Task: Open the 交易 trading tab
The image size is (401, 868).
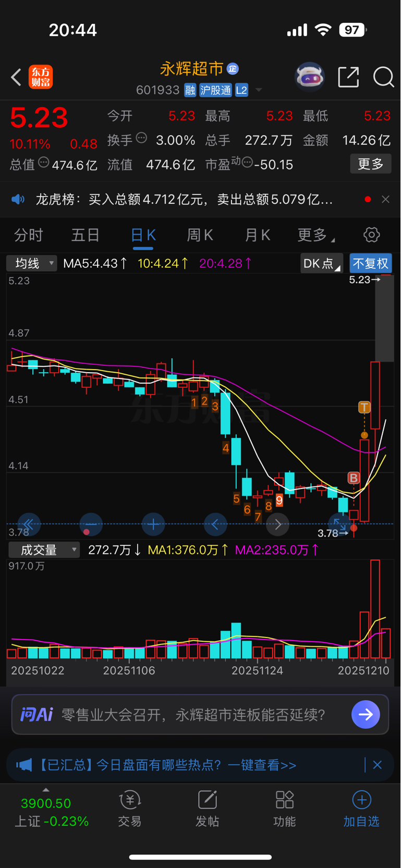Action: pos(130,809)
